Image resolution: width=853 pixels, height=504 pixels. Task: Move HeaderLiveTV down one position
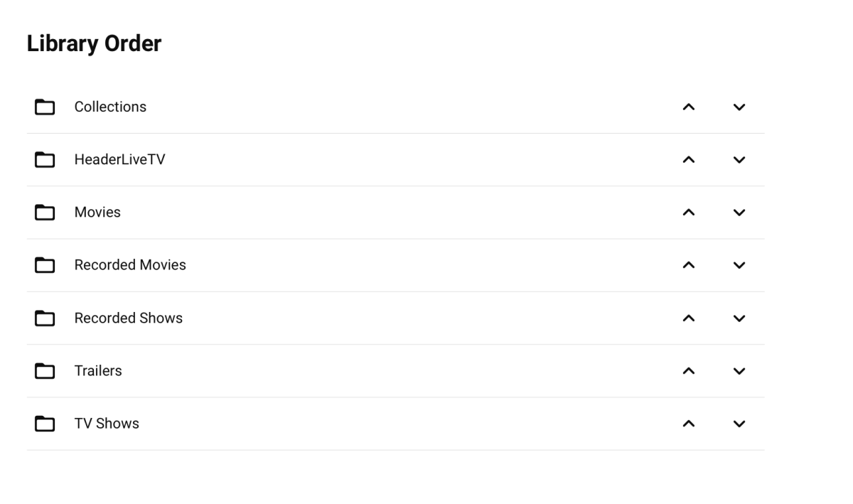point(739,159)
